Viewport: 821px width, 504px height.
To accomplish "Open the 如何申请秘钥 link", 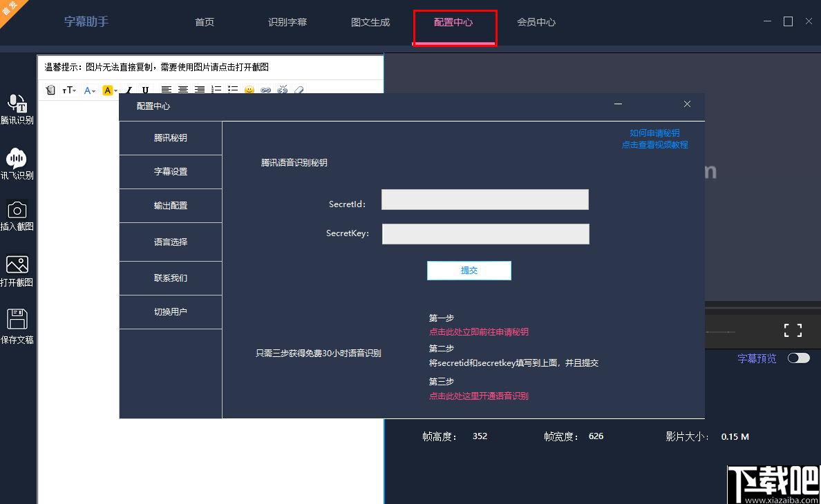I will (x=654, y=133).
